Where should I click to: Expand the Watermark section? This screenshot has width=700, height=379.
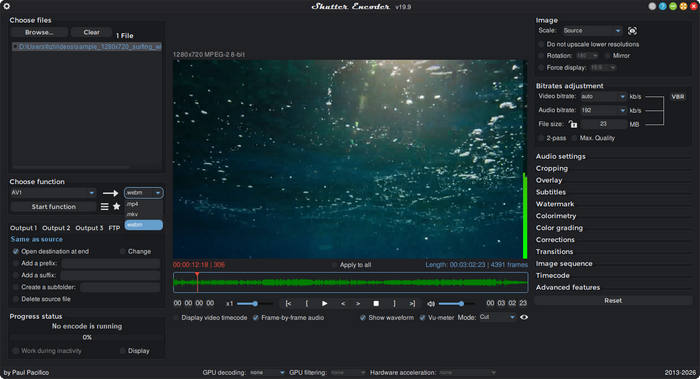[555, 204]
